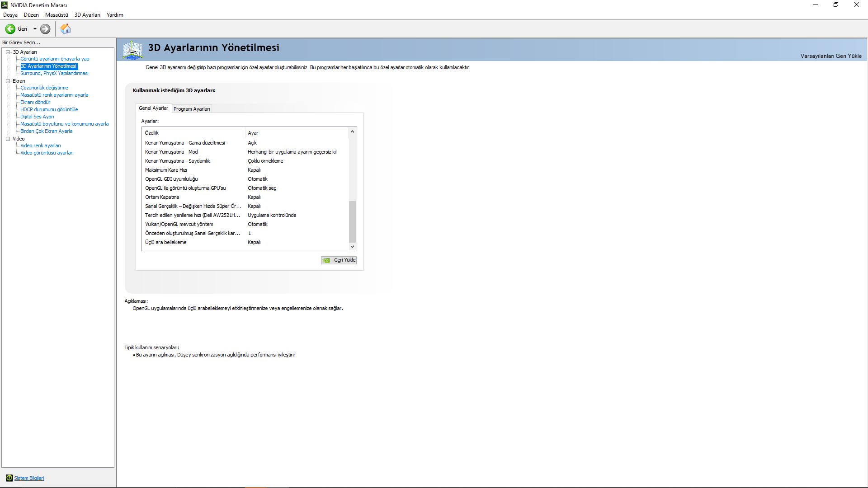Screen dimensions: 868x488
Task: Select the Çözünürlük değiştirme tree item
Action: click(x=44, y=88)
